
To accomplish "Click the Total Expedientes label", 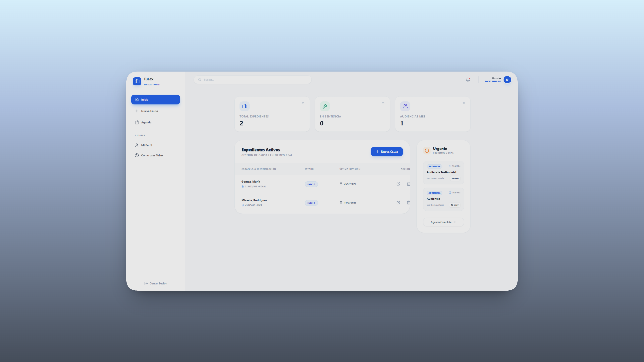I will [x=254, y=117].
